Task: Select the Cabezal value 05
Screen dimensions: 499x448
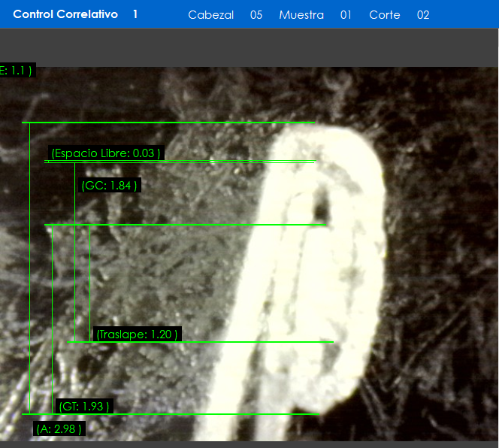Action: pyautogui.click(x=256, y=15)
